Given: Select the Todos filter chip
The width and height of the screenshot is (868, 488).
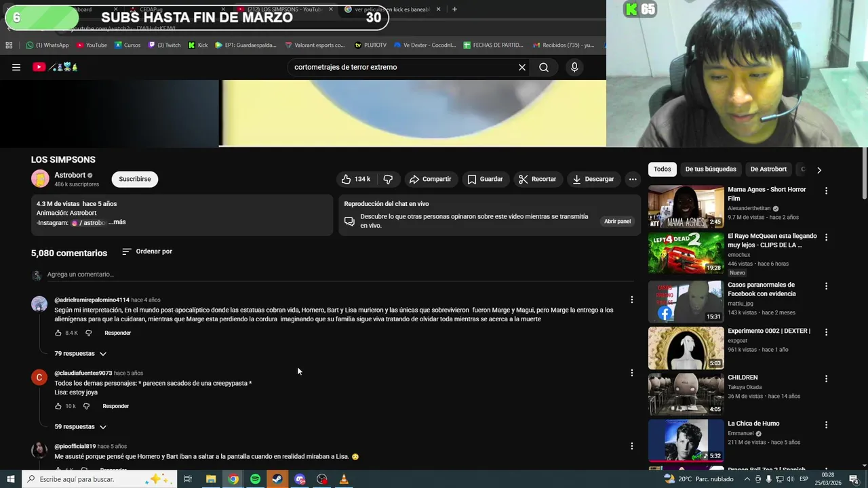Looking at the screenshot, I should tap(663, 169).
